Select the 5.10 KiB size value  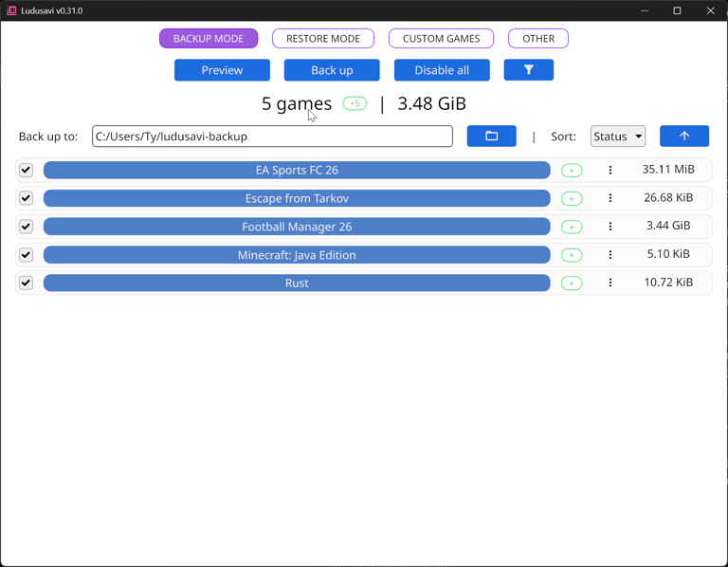click(x=668, y=254)
